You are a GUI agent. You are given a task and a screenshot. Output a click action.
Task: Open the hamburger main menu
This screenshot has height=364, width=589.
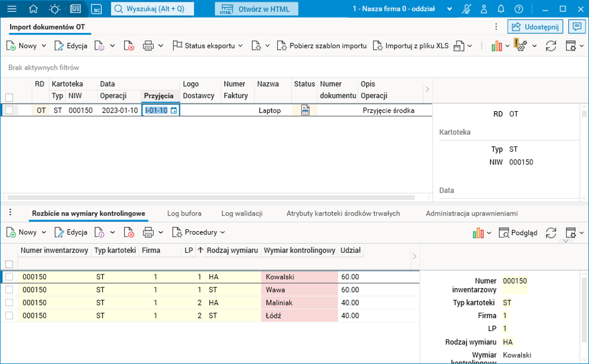tap(12, 9)
